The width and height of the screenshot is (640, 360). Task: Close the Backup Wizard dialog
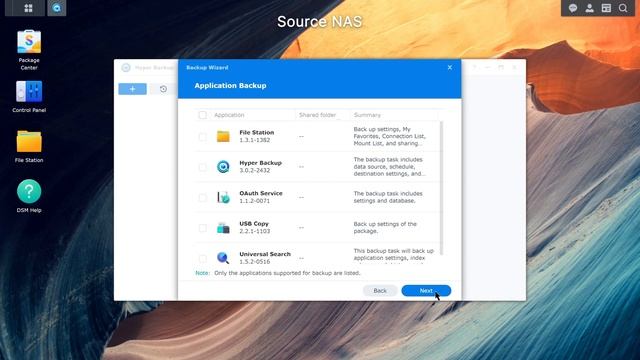[x=449, y=67]
